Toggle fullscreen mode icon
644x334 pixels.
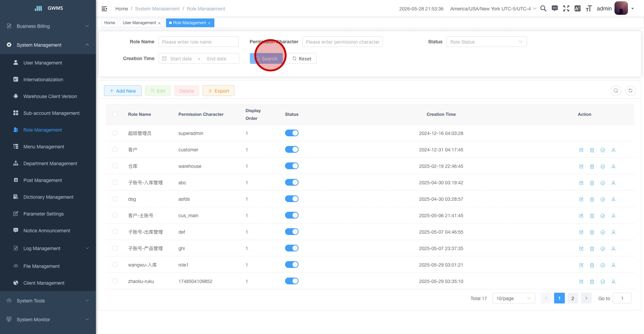(x=566, y=8)
